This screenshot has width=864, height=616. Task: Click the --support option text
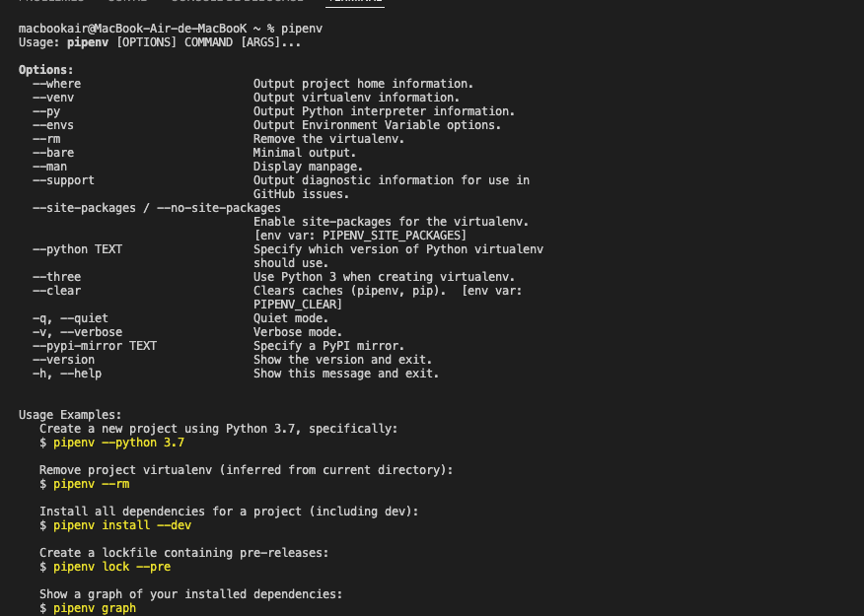coord(63,180)
